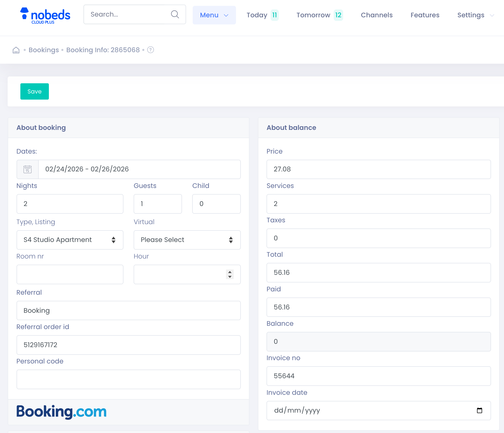504x433 pixels.
Task: Select the Channels menu item
Action: 376,15
